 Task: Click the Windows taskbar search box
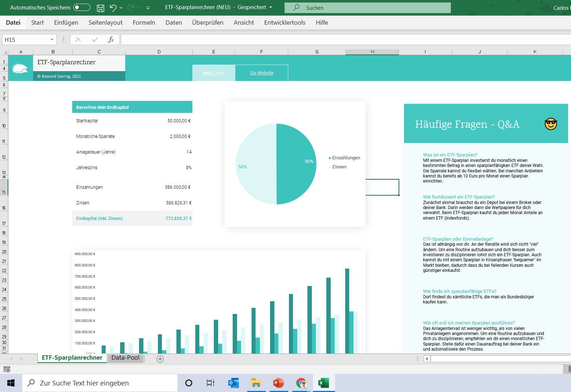100,383
